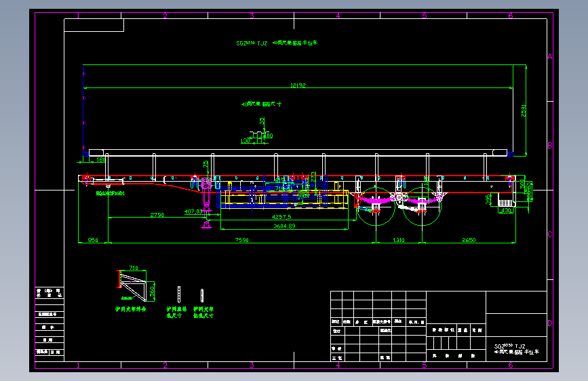The width and height of the screenshot is (588, 381).
Task: Click the 2591 container height dimension
Action: tap(524, 111)
